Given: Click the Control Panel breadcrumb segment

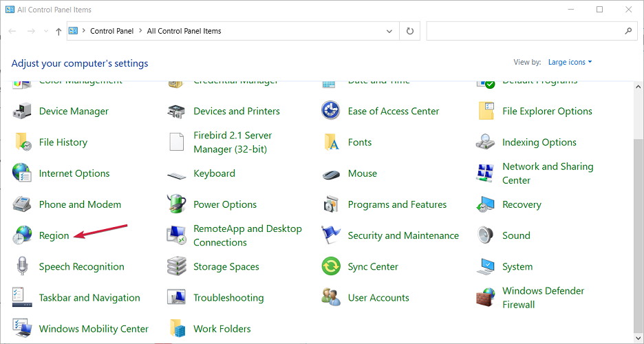Looking at the screenshot, I should coord(111,31).
